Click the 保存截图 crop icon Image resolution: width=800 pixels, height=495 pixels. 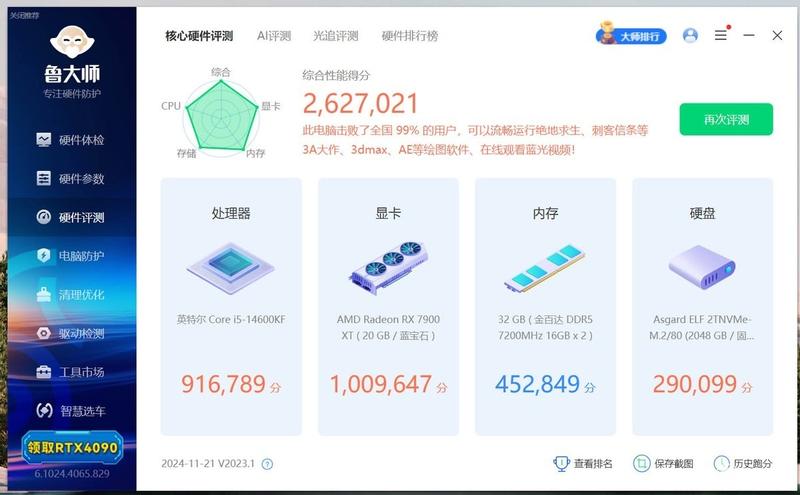point(641,463)
